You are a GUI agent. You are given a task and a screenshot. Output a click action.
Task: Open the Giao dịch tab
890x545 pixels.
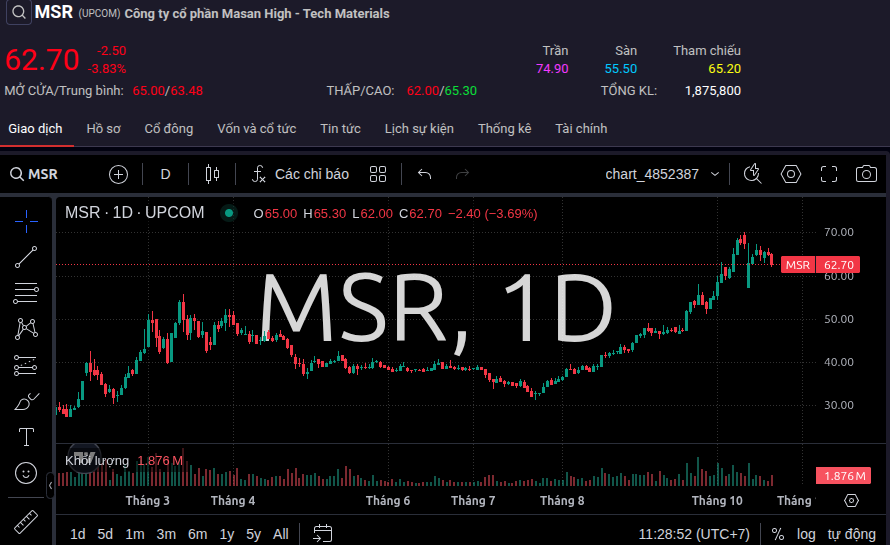(x=35, y=129)
